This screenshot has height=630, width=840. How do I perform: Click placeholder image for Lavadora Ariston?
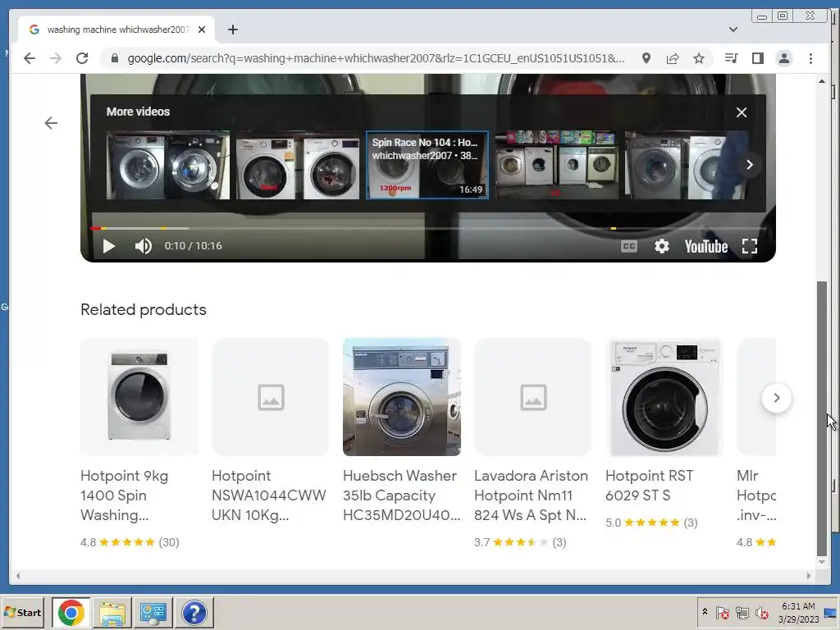point(533,397)
